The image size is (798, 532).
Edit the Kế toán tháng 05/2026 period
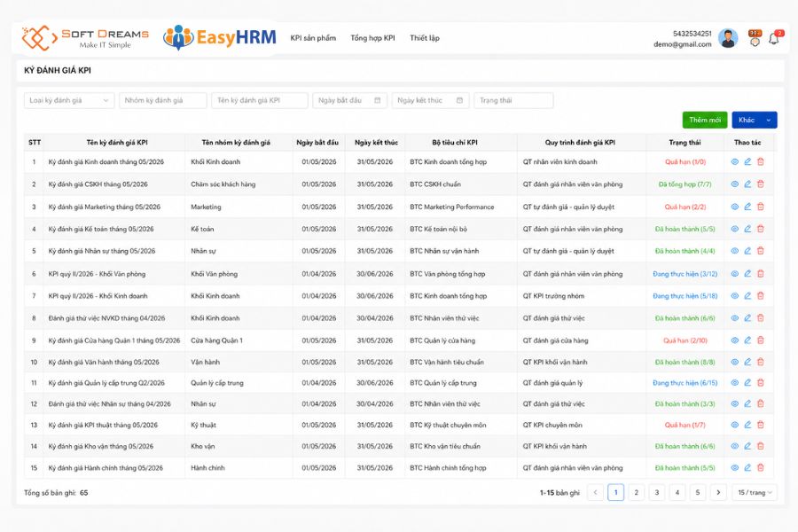[x=747, y=229]
